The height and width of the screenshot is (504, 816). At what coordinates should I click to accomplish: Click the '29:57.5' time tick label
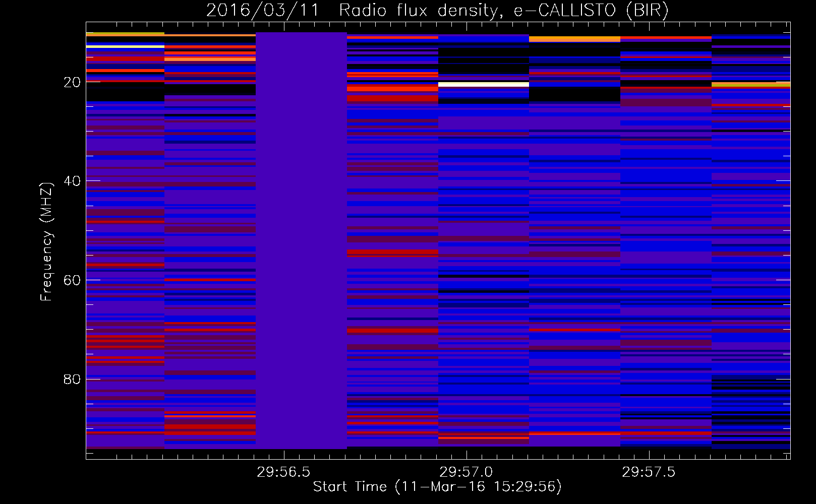pyautogui.click(x=649, y=472)
